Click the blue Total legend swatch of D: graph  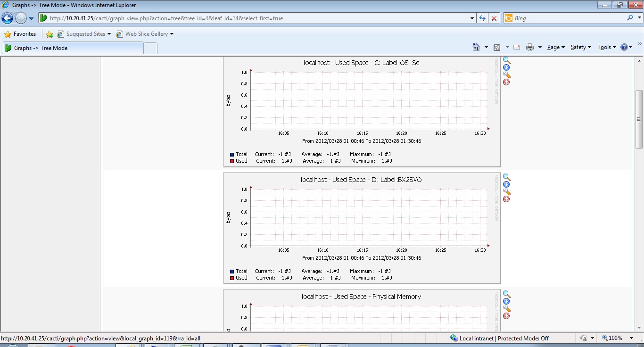pyautogui.click(x=232, y=271)
